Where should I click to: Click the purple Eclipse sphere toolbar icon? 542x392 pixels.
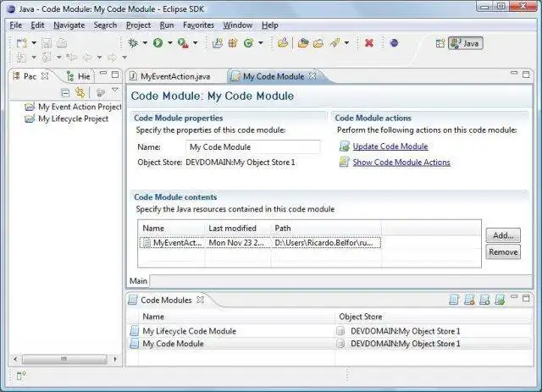[x=394, y=43]
